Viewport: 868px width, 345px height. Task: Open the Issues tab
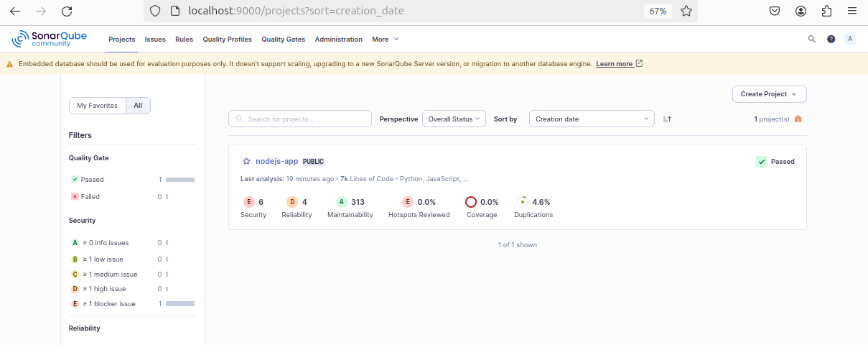[x=155, y=39]
